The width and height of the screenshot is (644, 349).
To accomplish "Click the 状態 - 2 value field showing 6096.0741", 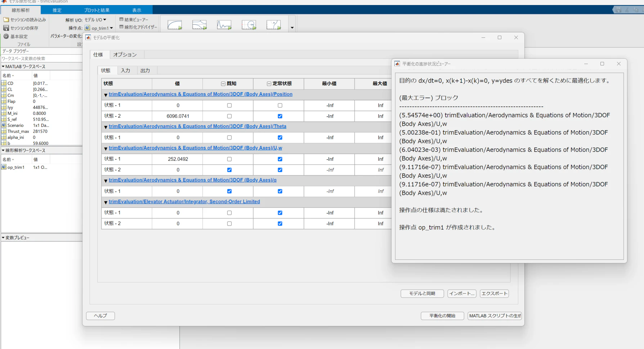I will 177,116.
